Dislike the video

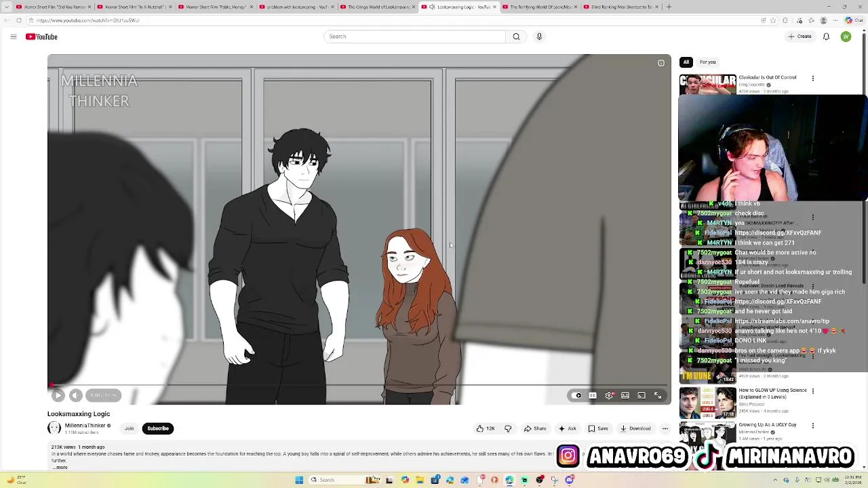tap(508, 428)
